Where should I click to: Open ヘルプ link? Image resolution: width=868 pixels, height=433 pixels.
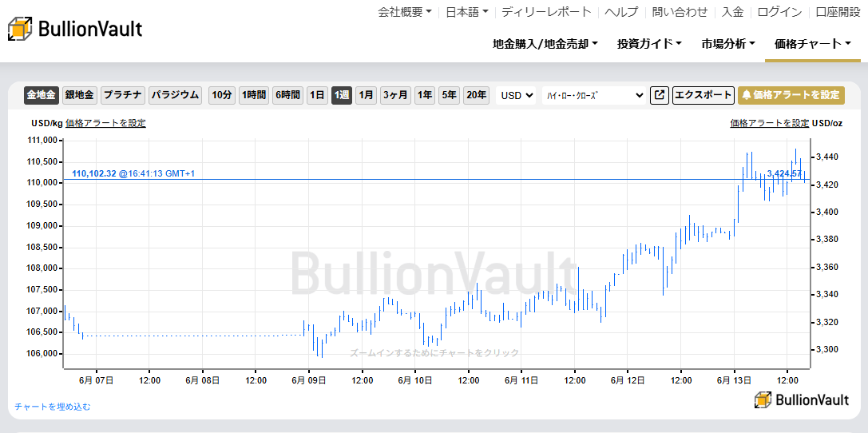click(622, 12)
